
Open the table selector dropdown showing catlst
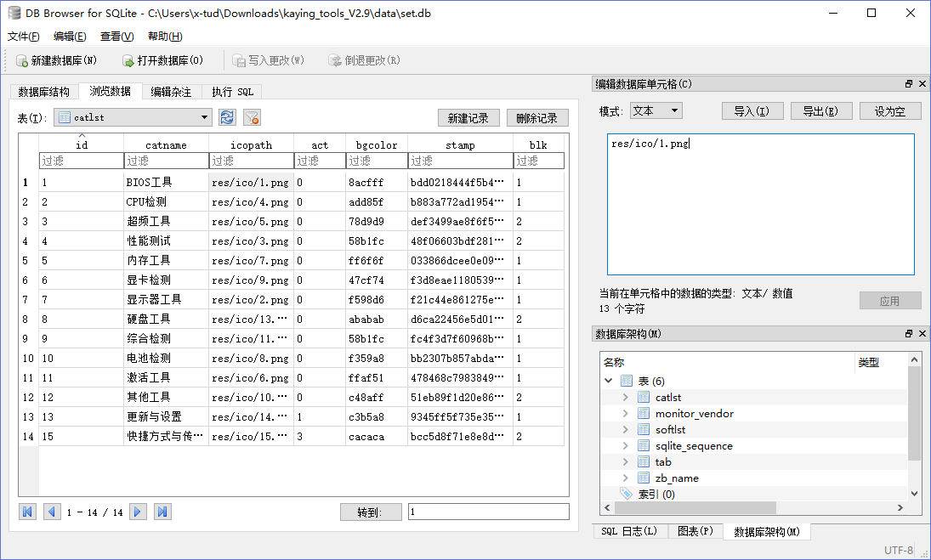tap(204, 117)
